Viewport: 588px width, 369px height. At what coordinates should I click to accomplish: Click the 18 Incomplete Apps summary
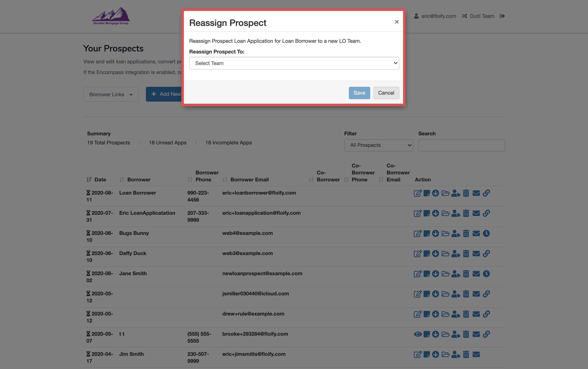click(x=228, y=143)
